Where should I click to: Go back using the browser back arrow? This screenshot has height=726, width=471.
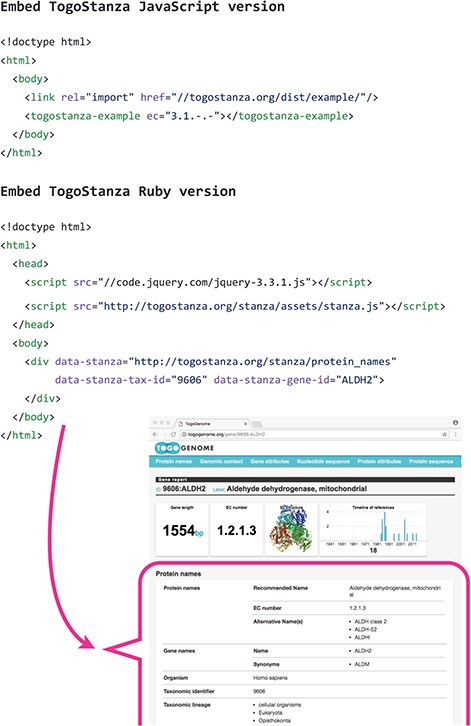click(x=155, y=434)
